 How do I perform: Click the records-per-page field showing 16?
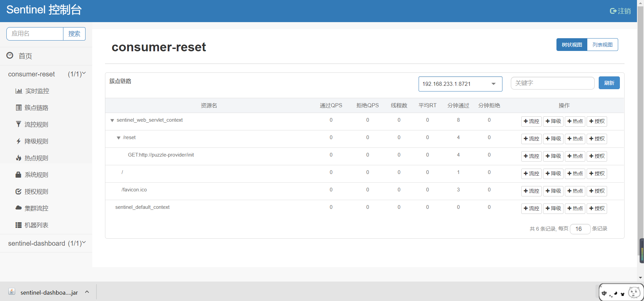tap(580, 229)
